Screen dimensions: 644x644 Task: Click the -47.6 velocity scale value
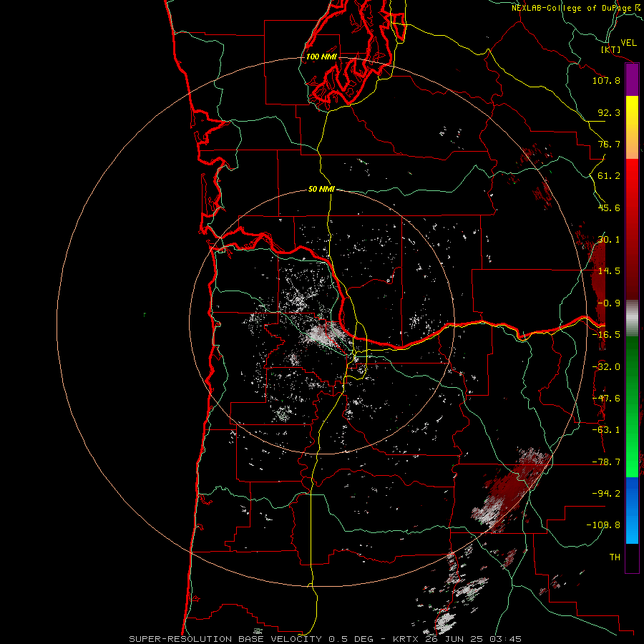click(606, 399)
